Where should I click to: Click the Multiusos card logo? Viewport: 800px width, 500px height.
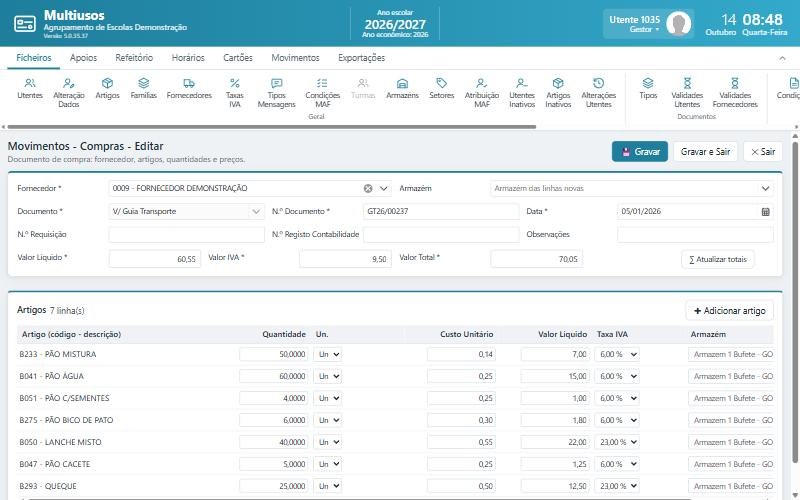pos(24,23)
